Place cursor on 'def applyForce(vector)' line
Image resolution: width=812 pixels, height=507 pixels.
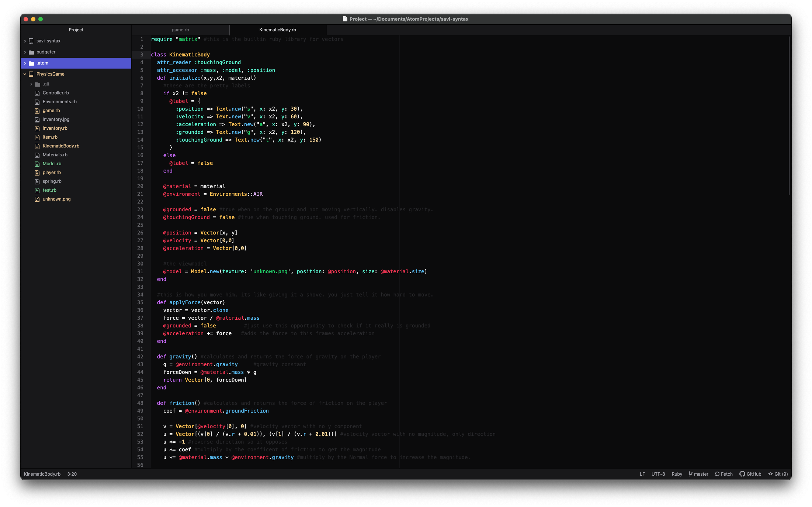click(x=191, y=302)
